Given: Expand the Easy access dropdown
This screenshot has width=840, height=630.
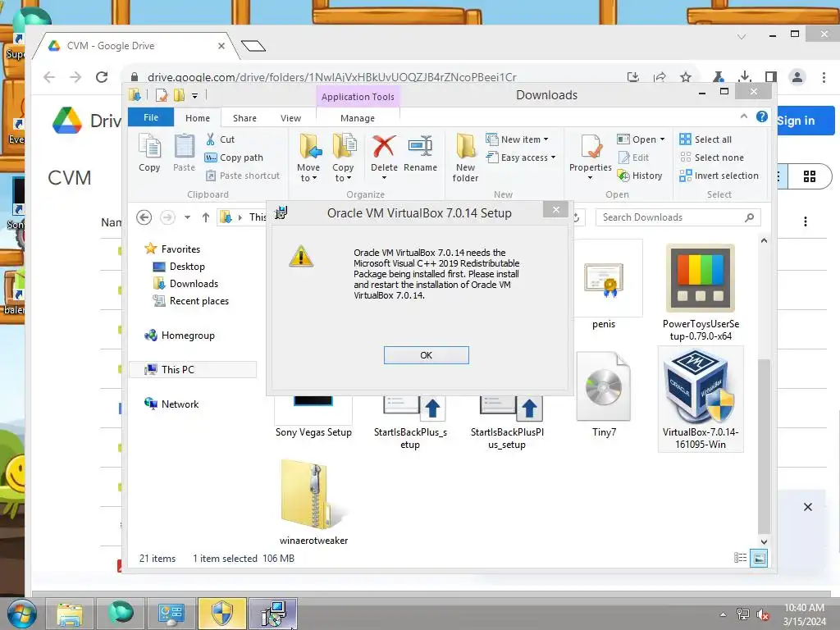Looking at the screenshot, I should [521, 157].
